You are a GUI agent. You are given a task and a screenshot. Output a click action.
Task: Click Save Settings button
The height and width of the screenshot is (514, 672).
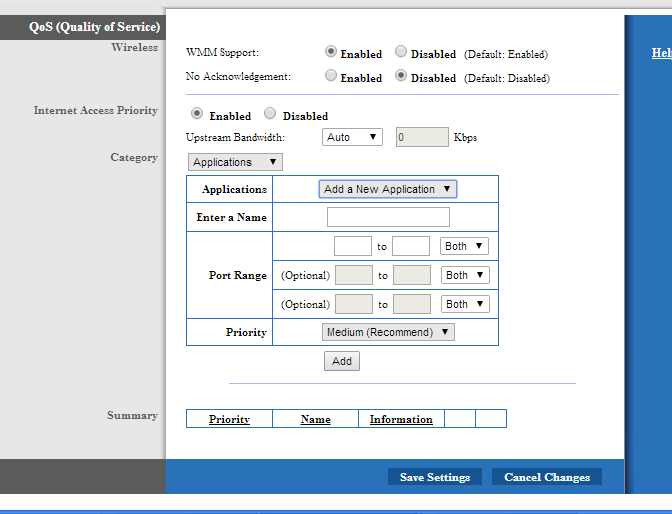click(435, 477)
